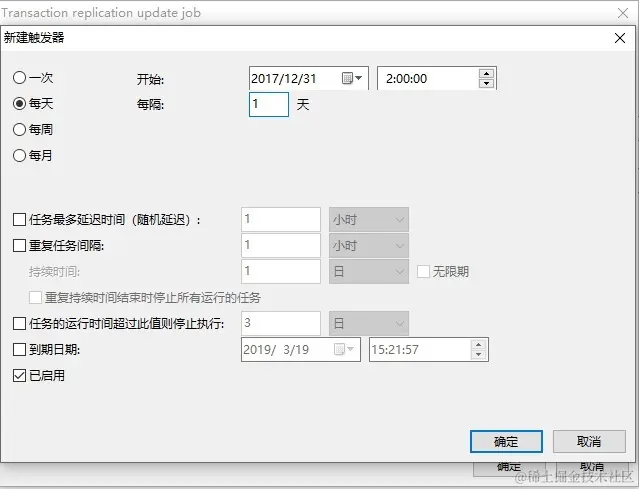Enable 任务的运行时间超过此值则停止执行 checkbox
The height and width of the screenshot is (489, 639).
tap(20, 324)
